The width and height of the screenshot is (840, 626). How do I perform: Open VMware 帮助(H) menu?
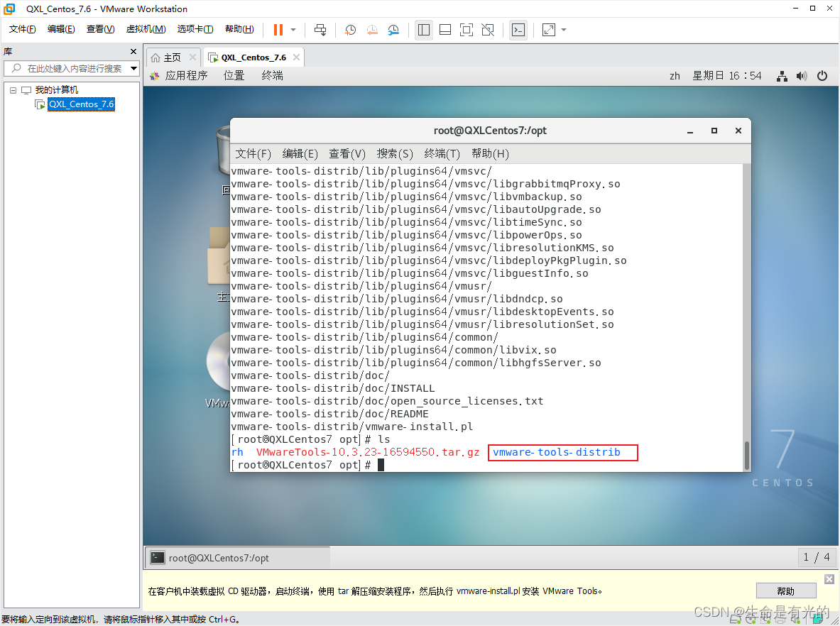point(239,29)
